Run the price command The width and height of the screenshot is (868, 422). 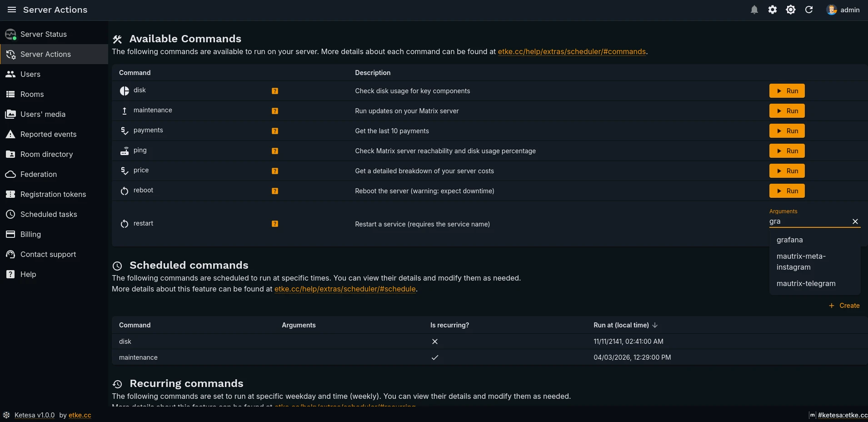(x=787, y=171)
